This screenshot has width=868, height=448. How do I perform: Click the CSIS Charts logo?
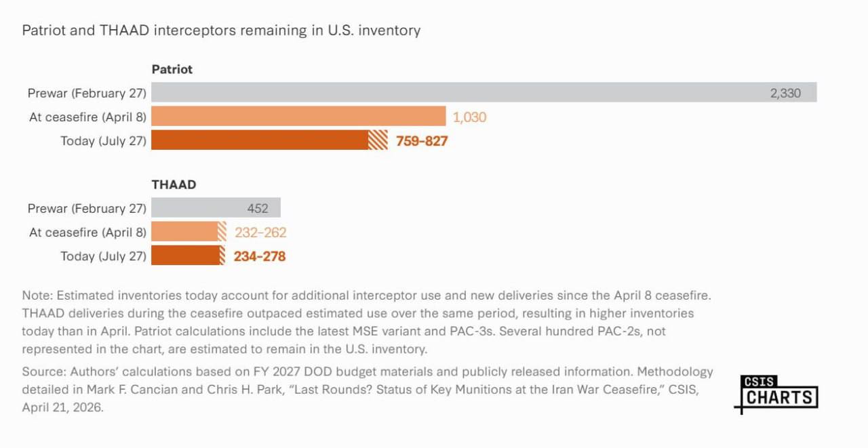tap(776, 394)
